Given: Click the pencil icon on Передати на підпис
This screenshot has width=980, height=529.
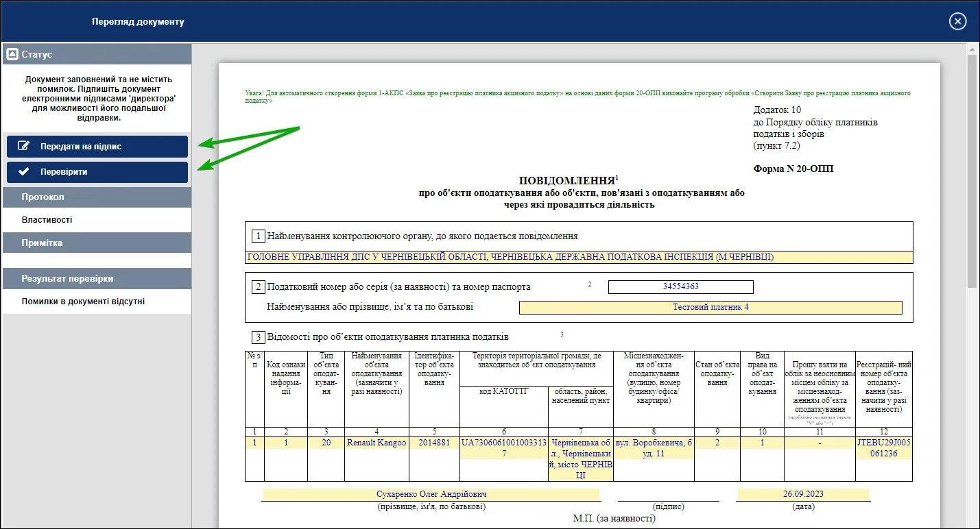Looking at the screenshot, I should 24,146.
